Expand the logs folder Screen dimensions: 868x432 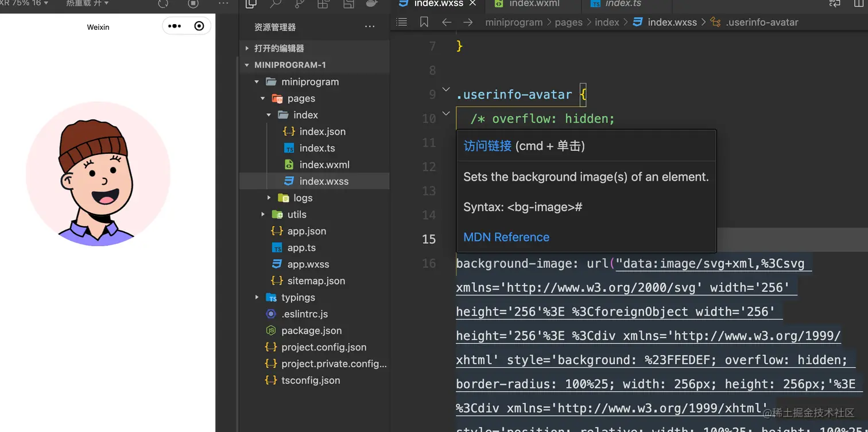pyautogui.click(x=269, y=198)
